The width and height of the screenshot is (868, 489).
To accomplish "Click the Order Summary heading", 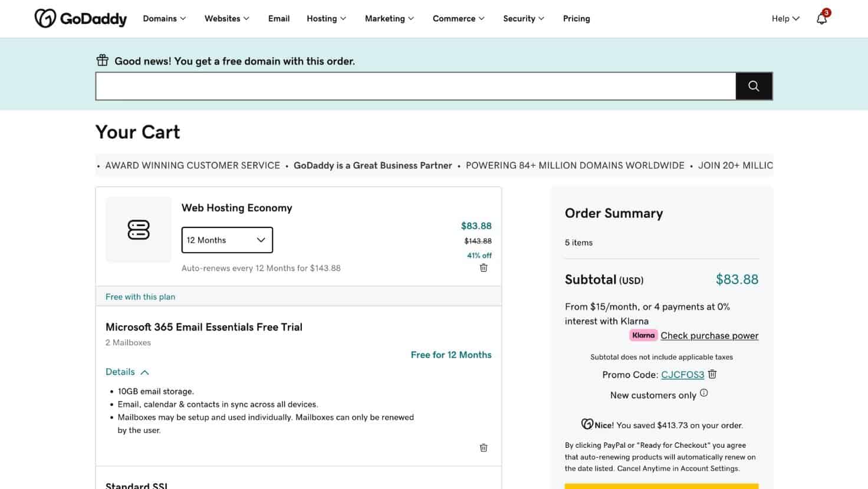I will (614, 213).
